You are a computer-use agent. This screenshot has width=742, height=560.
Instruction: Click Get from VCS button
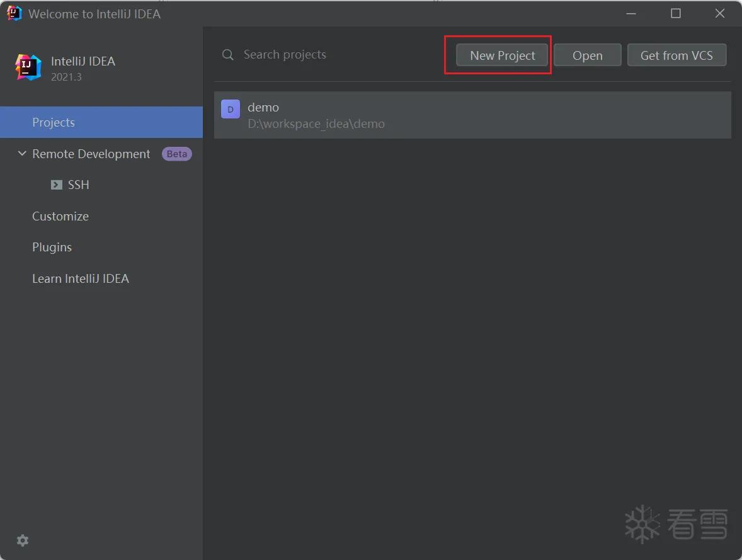[x=676, y=55]
